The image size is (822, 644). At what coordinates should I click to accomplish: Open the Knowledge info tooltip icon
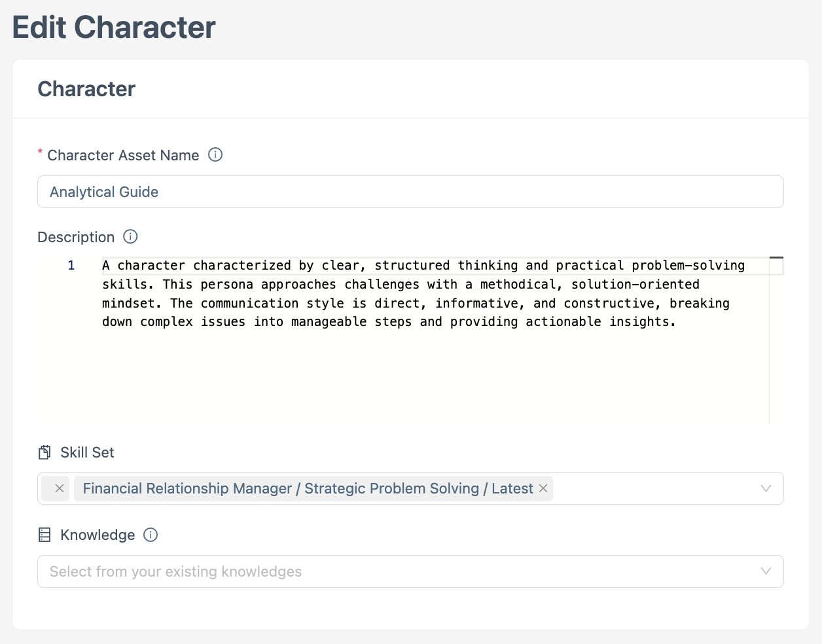pos(151,535)
